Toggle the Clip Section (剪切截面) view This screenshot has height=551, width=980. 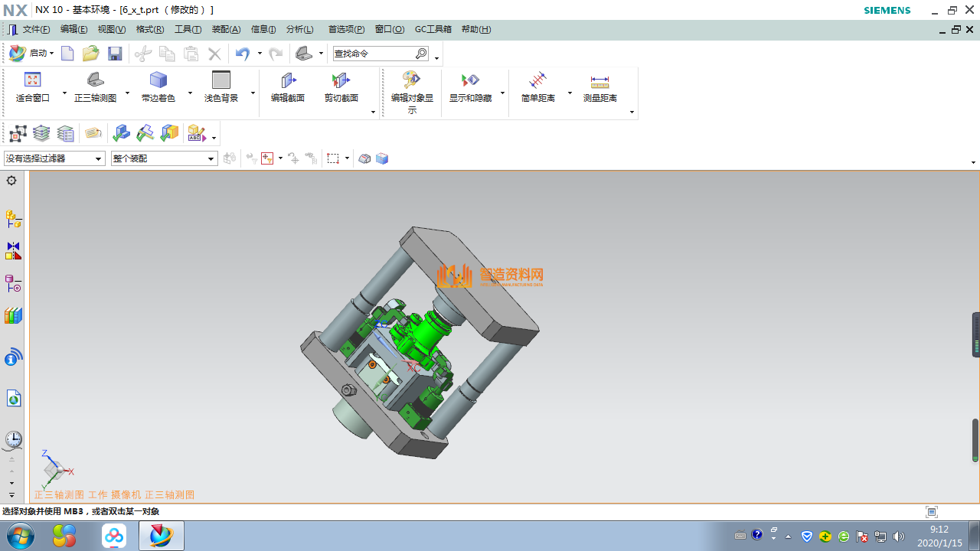click(x=341, y=87)
